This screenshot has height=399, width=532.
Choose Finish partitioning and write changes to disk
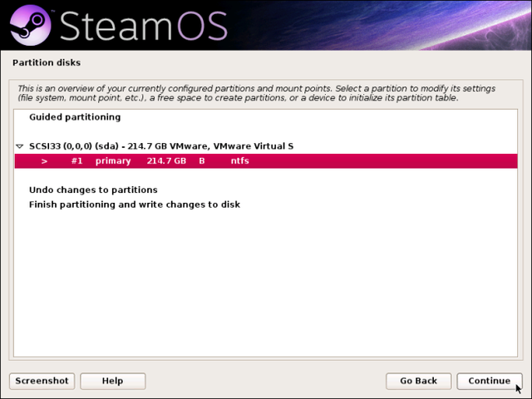point(135,204)
